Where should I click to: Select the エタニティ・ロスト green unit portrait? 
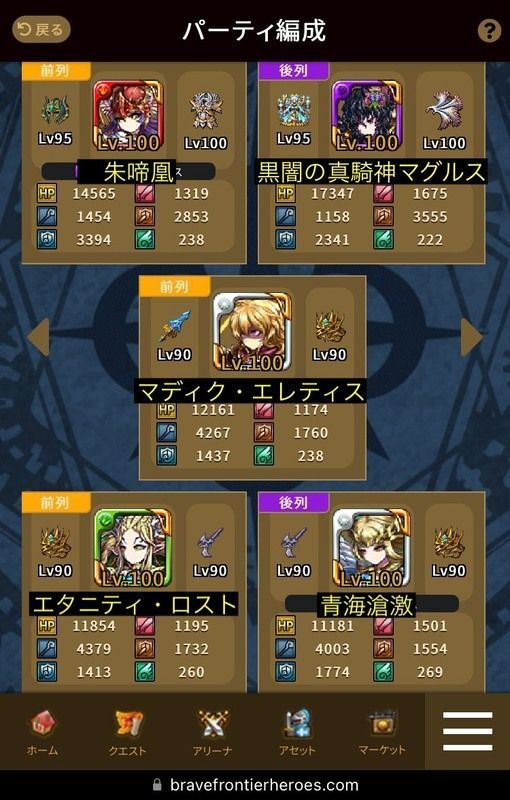[133, 547]
